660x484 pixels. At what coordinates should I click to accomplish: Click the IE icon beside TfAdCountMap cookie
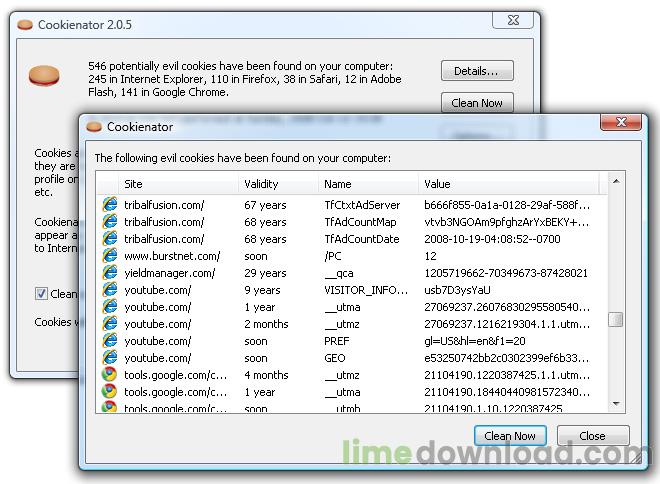coord(110,221)
